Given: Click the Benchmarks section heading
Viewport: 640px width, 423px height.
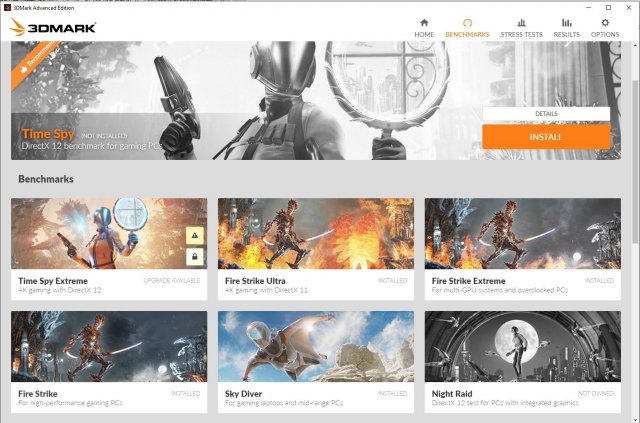Looking at the screenshot, I should point(46,179).
